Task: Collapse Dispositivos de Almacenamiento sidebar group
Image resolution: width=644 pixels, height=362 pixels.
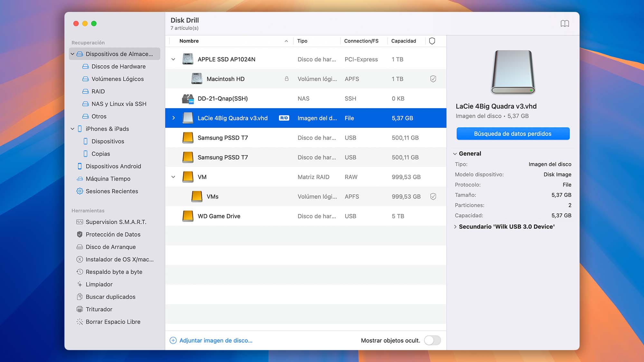Action: (72, 54)
